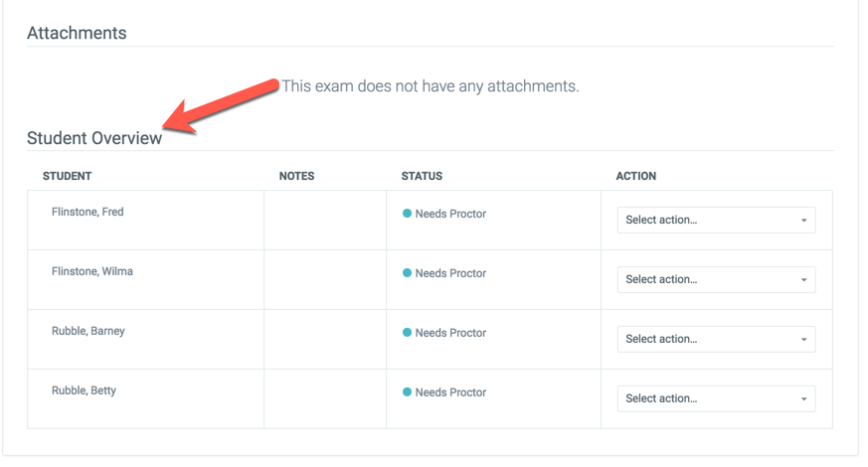Click the dropdown caret in Betty Rubble's row
Screen dimensions: 868x467
803,399
